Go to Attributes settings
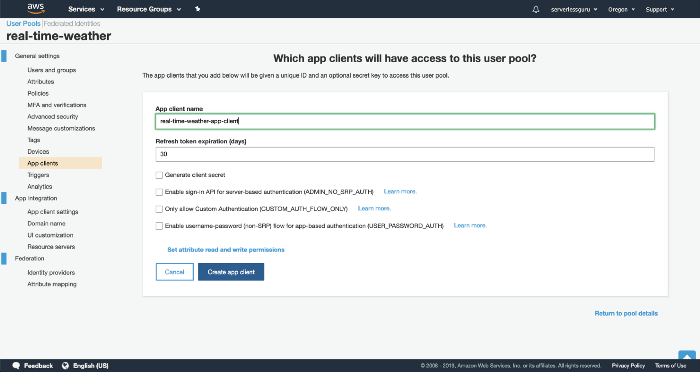 point(41,82)
